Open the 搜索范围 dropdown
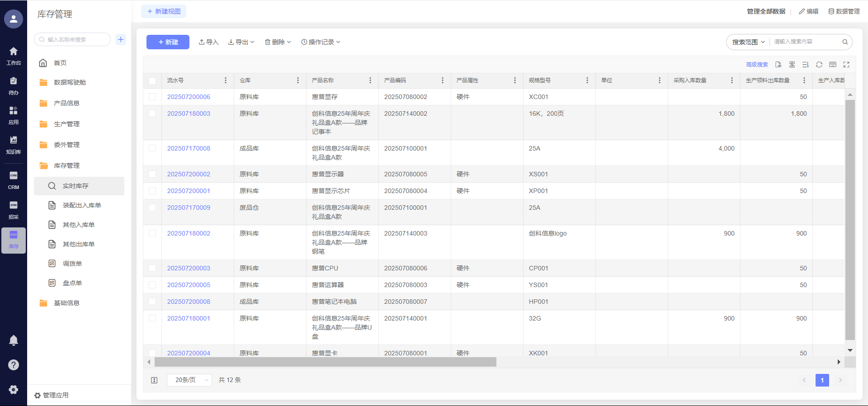This screenshot has height=406, width=868. coord(748,42)
